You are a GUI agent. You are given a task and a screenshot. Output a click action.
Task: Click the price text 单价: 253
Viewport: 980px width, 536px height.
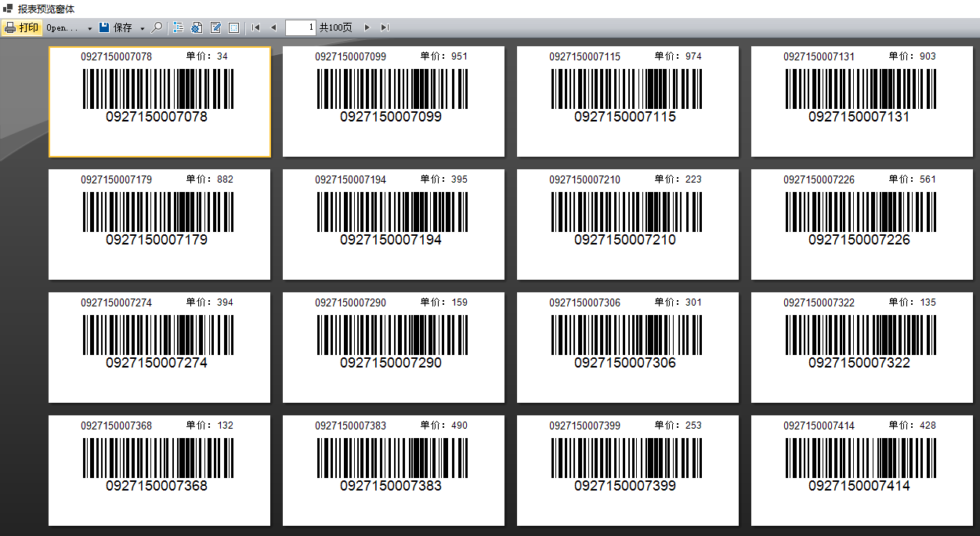(x=678, y=426)
